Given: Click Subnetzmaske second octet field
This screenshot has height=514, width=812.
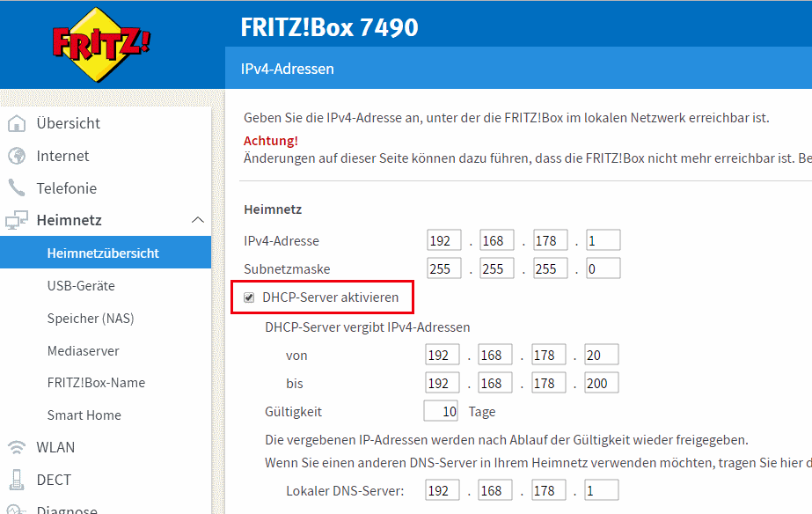Looking at the screenshot, I should click(x=497, y=268).
